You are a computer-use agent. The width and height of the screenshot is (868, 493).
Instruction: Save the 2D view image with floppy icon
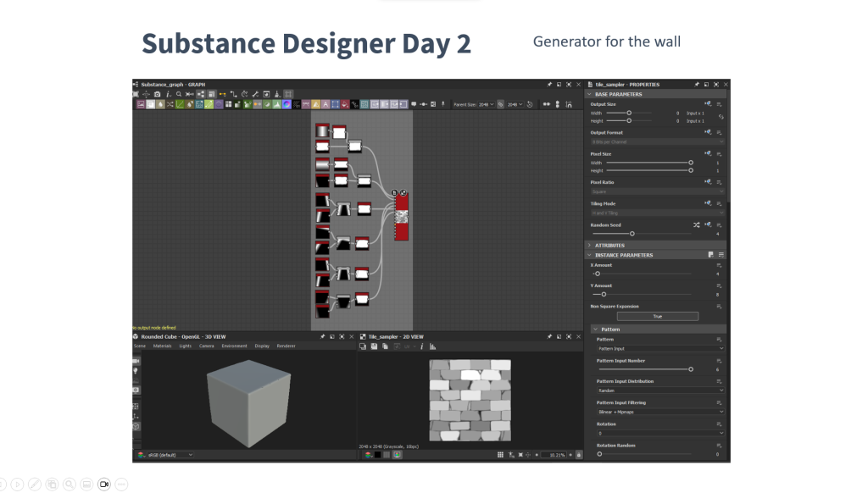click(x=374, y=346)
